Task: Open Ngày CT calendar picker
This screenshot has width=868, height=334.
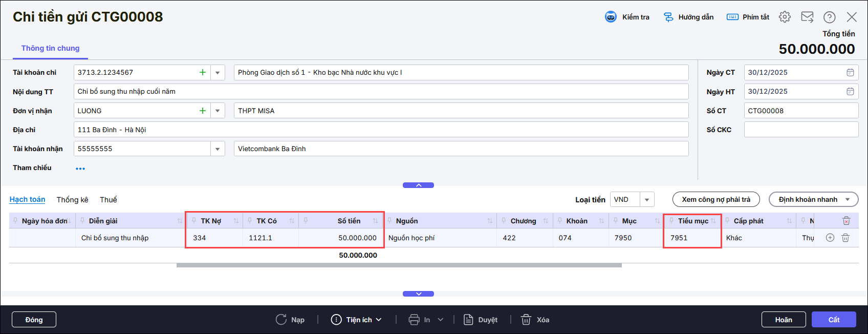Action: (x=850, y=72)
